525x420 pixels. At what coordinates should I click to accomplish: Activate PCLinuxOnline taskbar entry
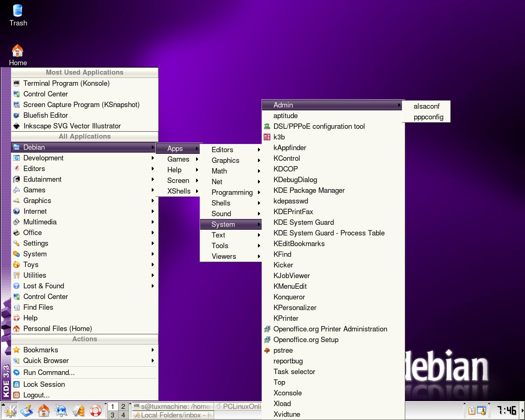pos(239,406)
